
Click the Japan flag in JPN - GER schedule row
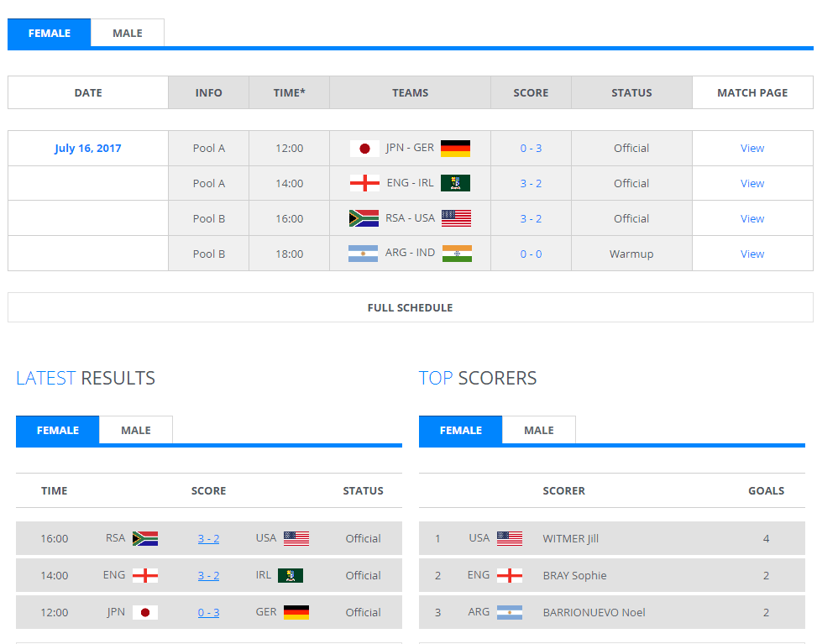pyautogui.click(x=364, y=149)
